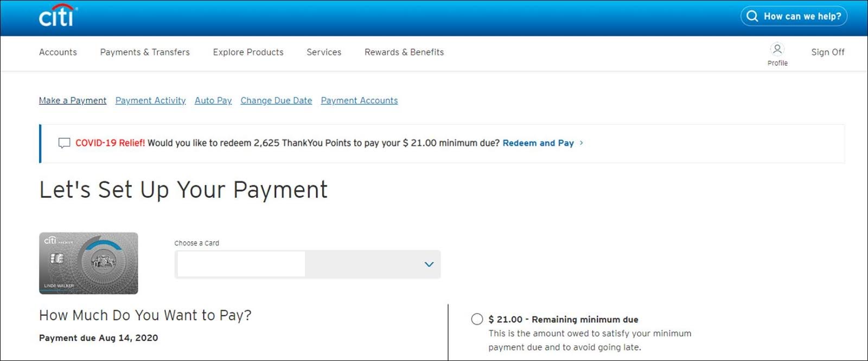Go to Make a Payment link

[73, 100]
